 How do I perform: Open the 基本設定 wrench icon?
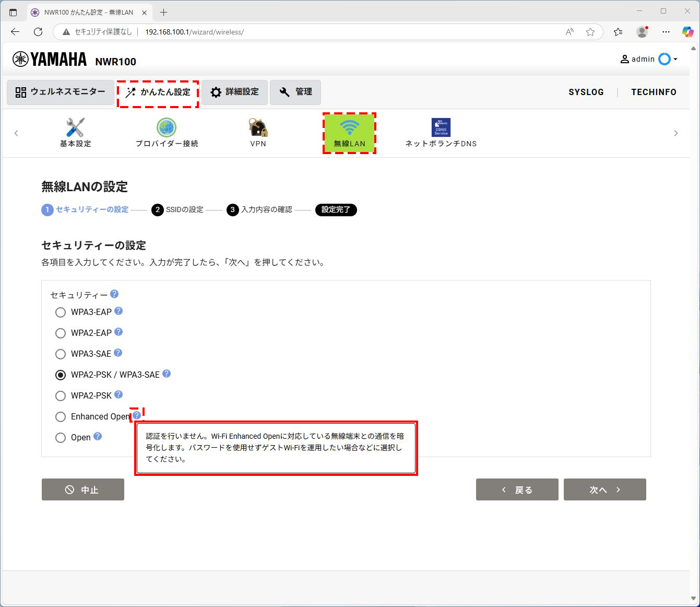pos(75,127)
